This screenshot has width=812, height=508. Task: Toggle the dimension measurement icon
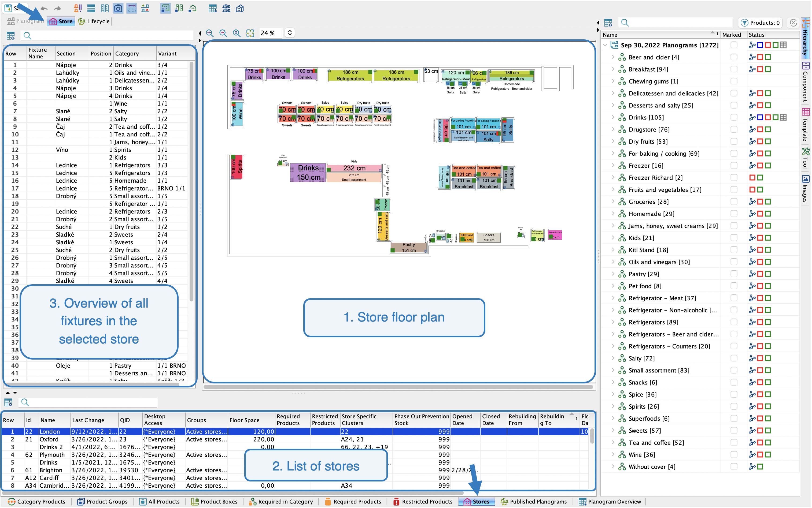click(131, 8)
